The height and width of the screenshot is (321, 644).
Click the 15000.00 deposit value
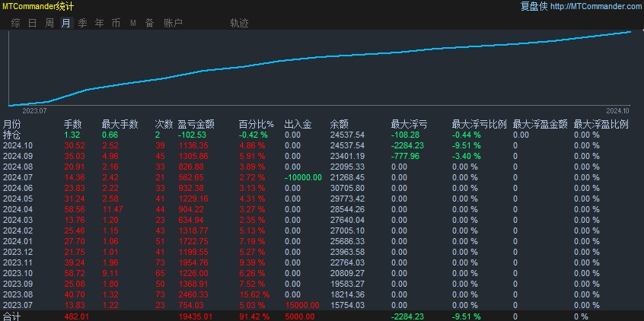302,305
